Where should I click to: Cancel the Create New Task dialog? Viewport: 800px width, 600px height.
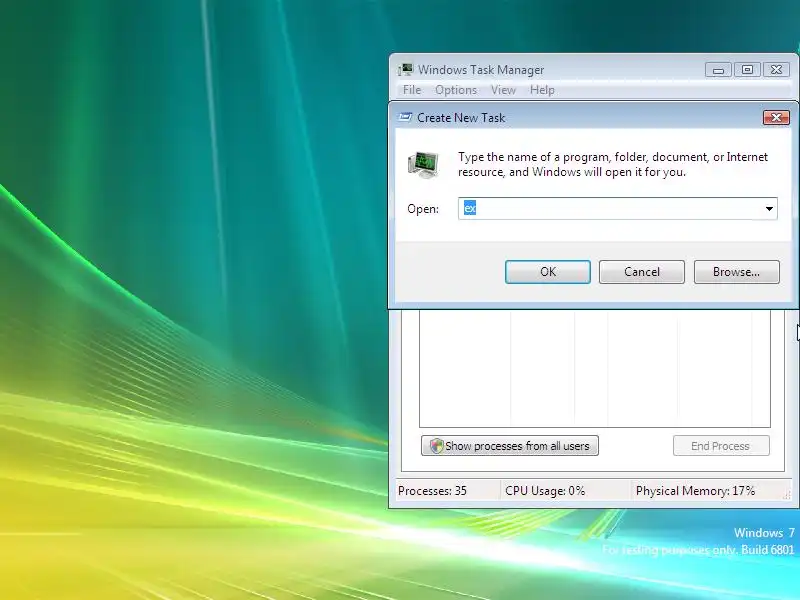pyautogui.click(x=641, y=272)
